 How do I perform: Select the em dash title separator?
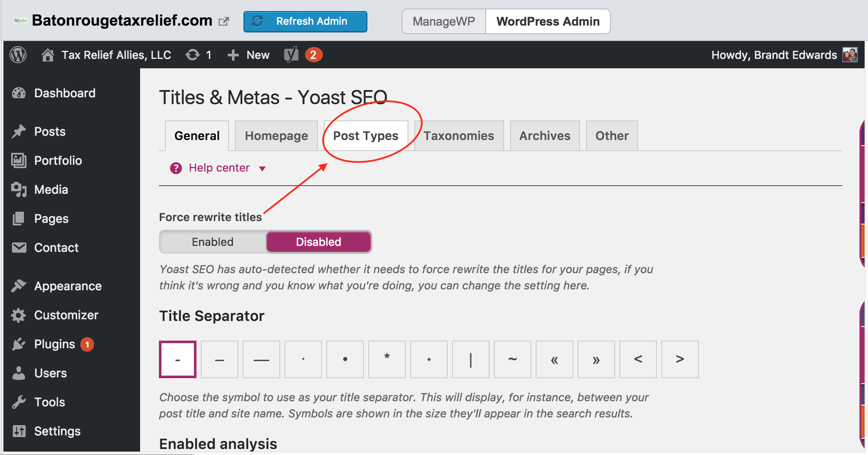point(261,359)
